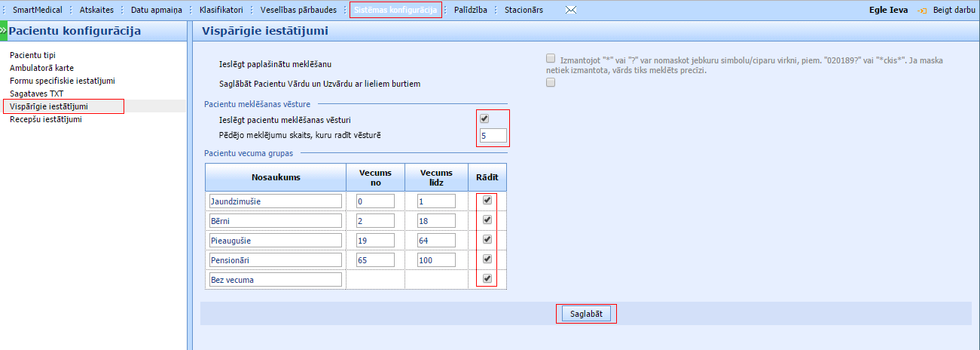Click Beigt darbu to log out
Screen dimensions: 980x350
pos(954,11)
